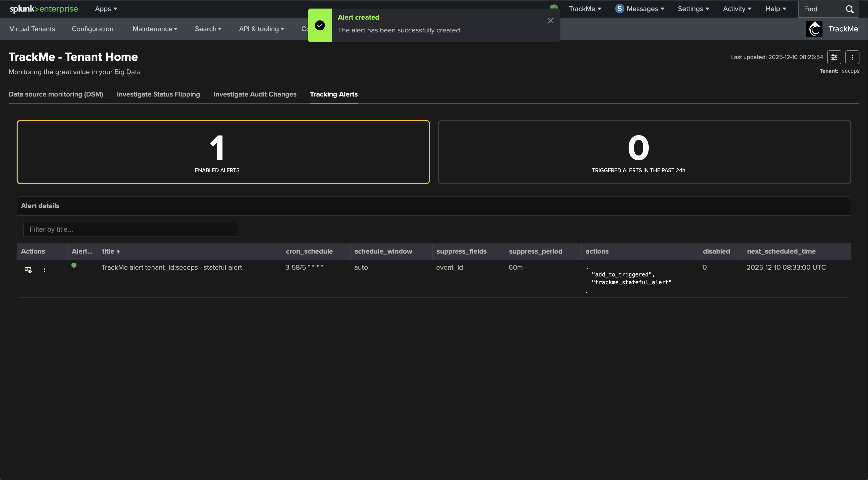The width and height of the screenshot is (868, 480).
Task: Switch to Investigate Status Flipping tab
Action: 158,94
